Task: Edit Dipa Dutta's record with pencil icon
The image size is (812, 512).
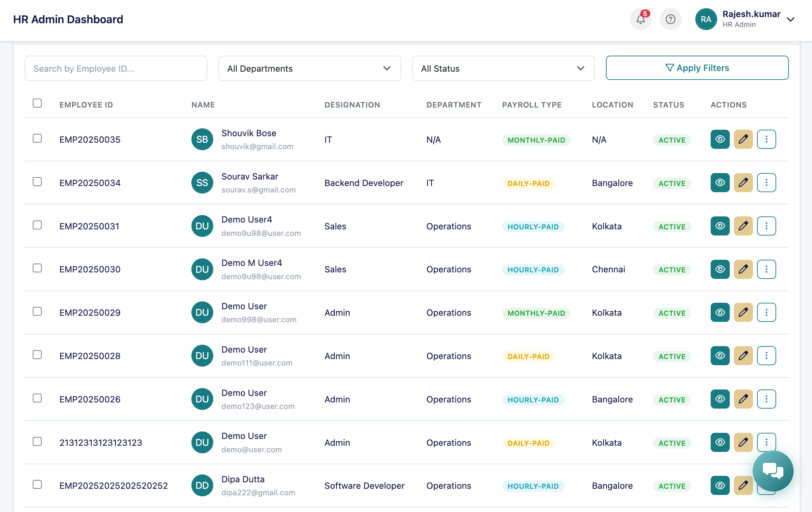Action: click(743, 485)
